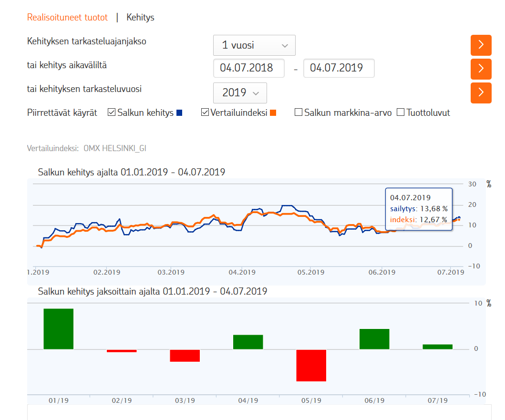Click the red 05/19 bar
The width and height of the screenshot is (505, 420).
311,365
